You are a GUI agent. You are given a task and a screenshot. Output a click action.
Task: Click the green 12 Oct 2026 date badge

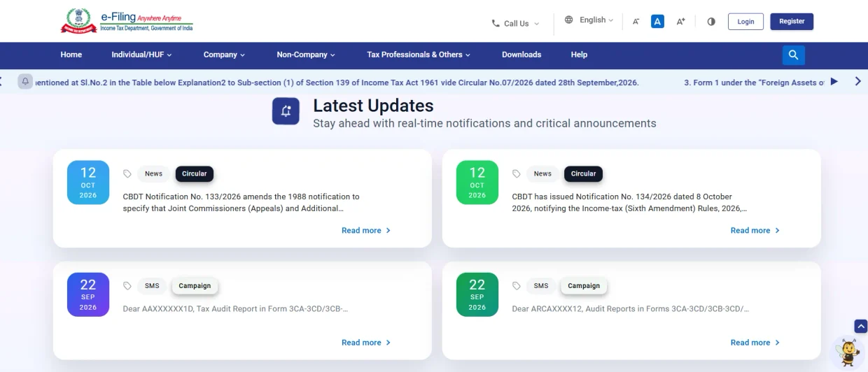click(x=477, y=183)
